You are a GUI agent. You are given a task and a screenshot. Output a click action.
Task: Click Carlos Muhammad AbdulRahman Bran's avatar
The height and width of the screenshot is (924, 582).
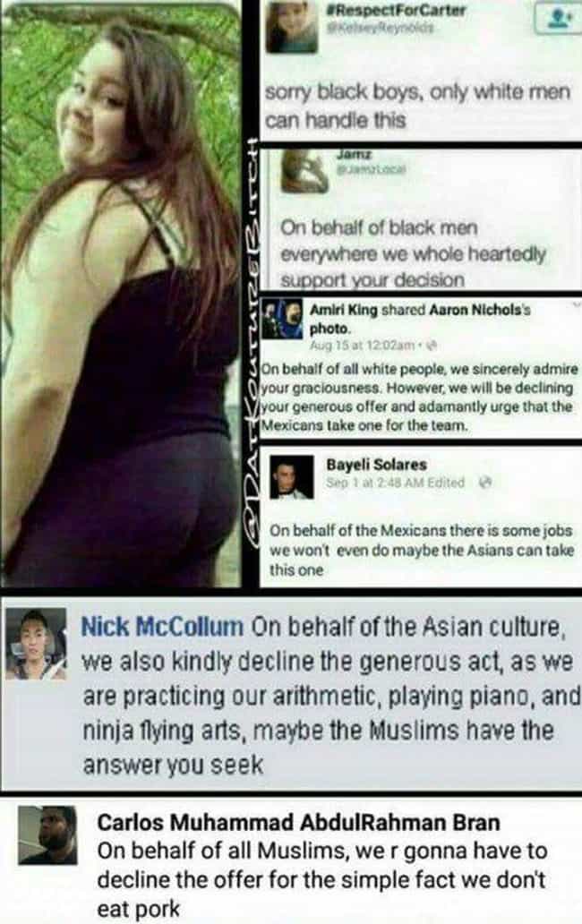coord(47,835)
